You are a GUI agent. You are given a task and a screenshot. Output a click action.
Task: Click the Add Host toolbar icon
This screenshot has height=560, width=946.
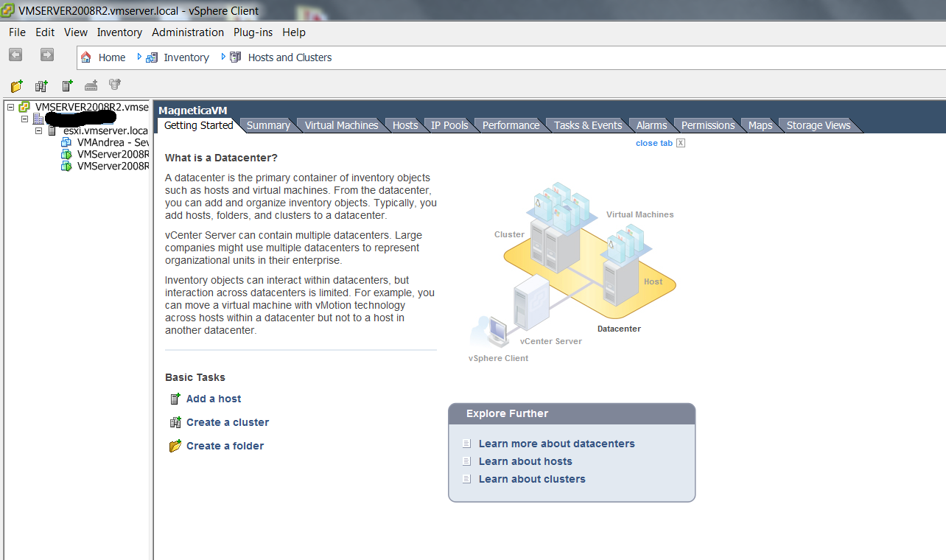[x=67, y=85]
